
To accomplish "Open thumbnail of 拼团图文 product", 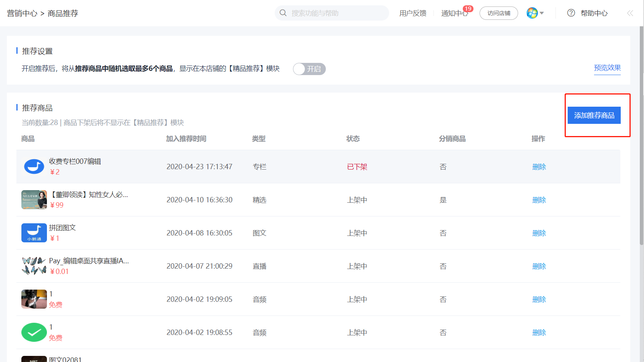I will [34, 233].
